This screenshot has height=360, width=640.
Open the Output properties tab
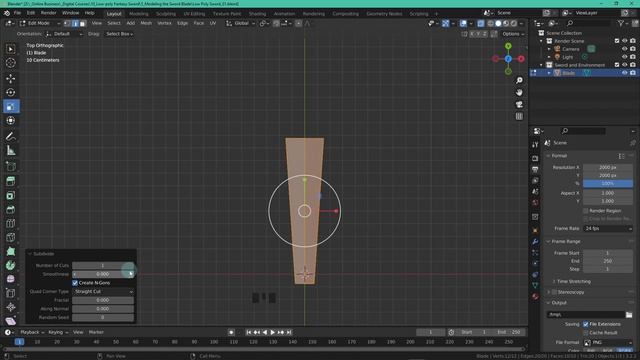pos(535,169)
